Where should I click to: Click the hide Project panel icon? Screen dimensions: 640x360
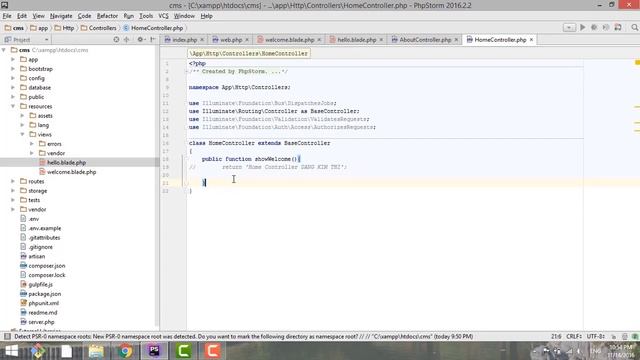coord(153,40)
